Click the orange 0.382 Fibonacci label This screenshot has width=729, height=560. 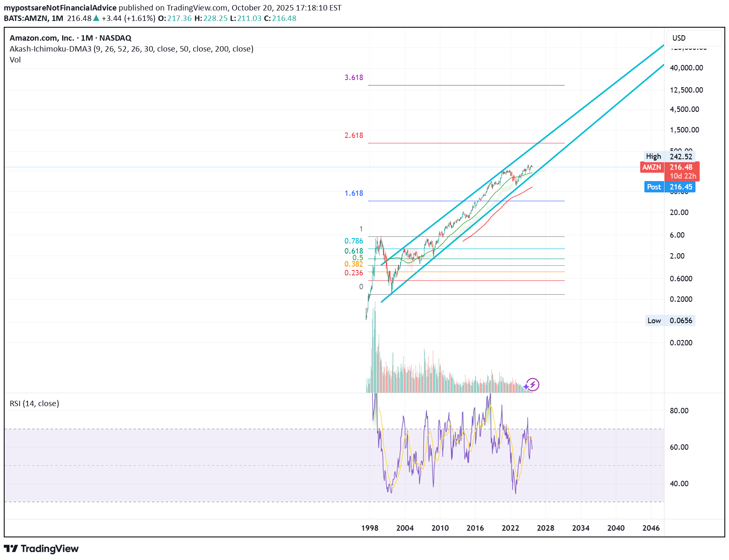[x=354, y=264]
